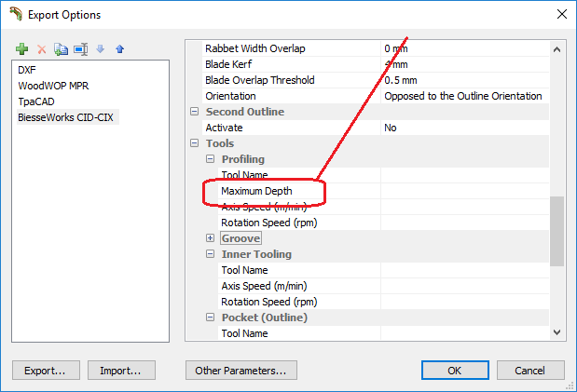Click the duplicate export format icon
577x392 pixels.
61,48
